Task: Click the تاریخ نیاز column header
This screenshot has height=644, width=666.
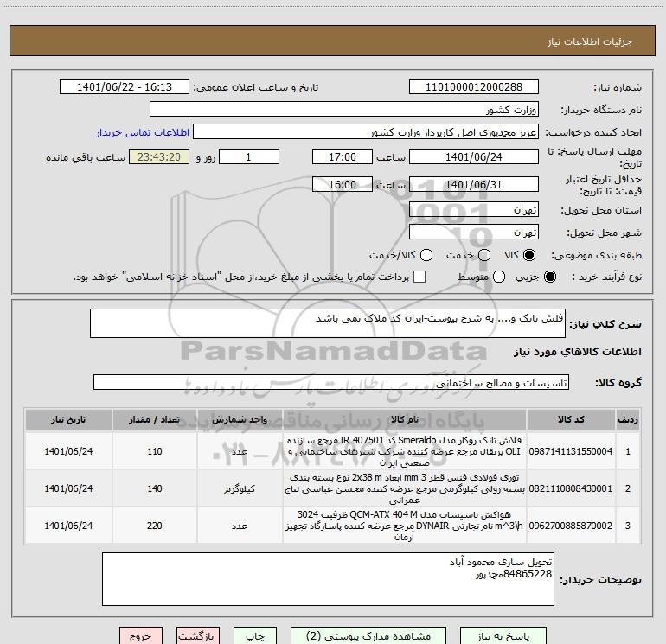Action: [x=68, y=419]
